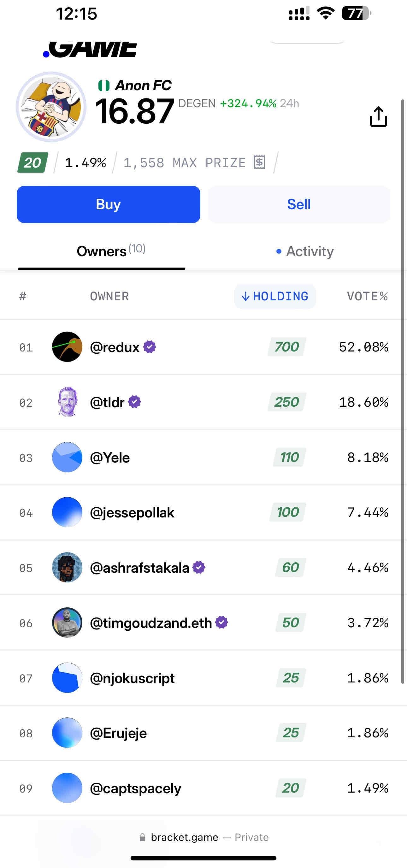Tap @timgoudzand.eth profile photo
The height and width of the screenshot is (868, 407).
67,622
